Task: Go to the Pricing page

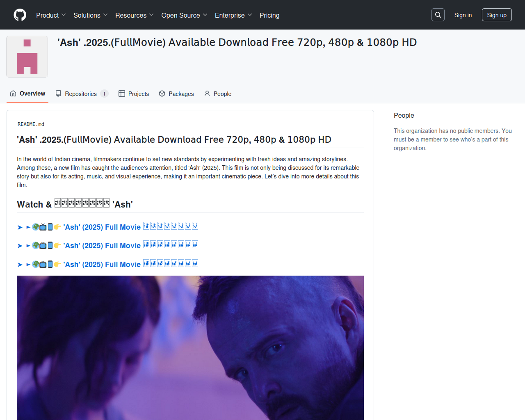Action: [269, 15]
